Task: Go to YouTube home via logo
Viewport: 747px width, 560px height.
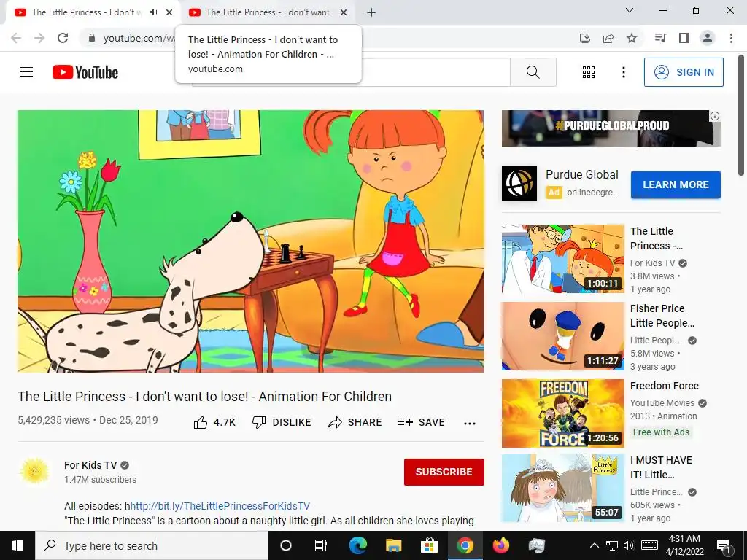Action: coord(85,72)
